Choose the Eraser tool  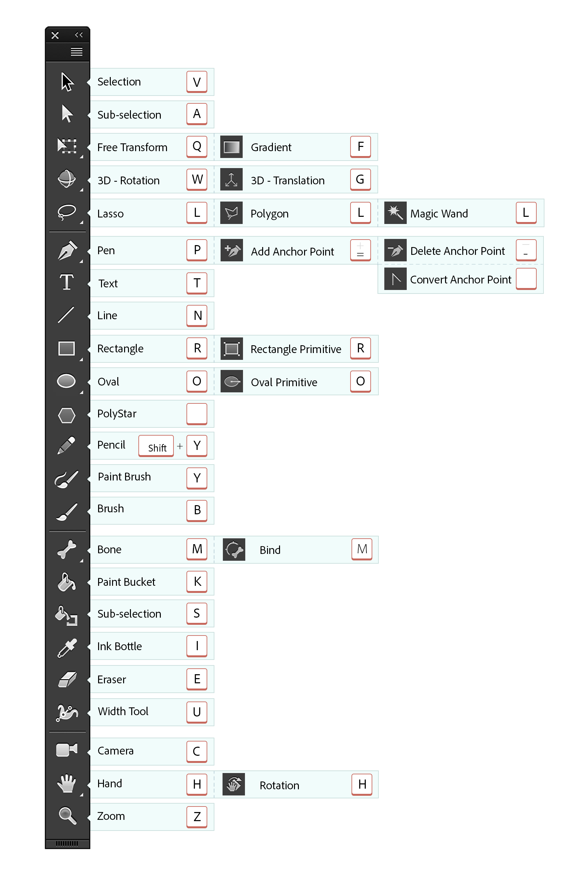(x=67, y=679)
